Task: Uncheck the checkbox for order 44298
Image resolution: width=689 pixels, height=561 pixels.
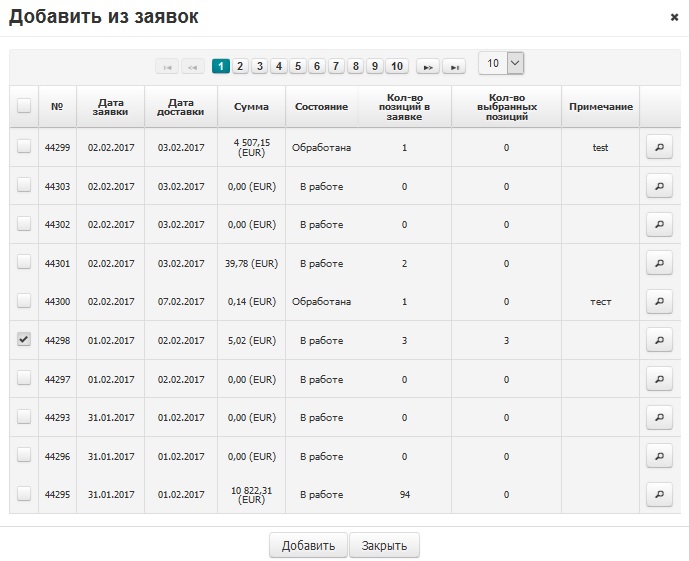Action: pos(24,340)
